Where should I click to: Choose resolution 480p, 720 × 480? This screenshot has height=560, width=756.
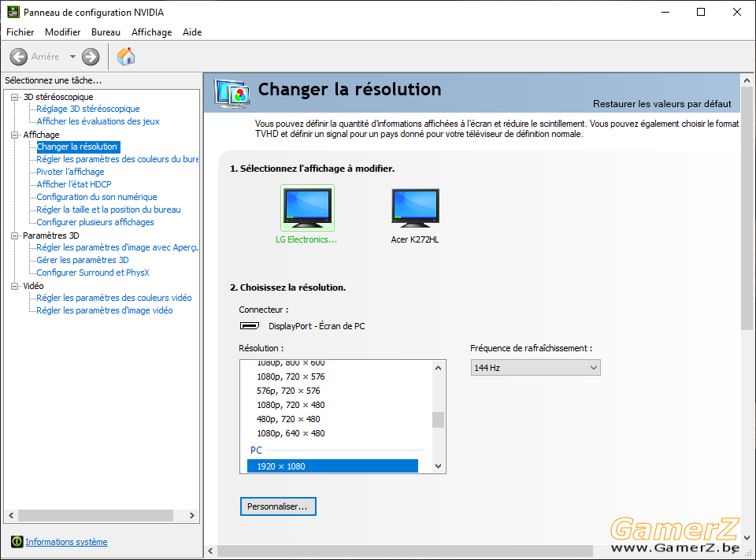point(288,419)
